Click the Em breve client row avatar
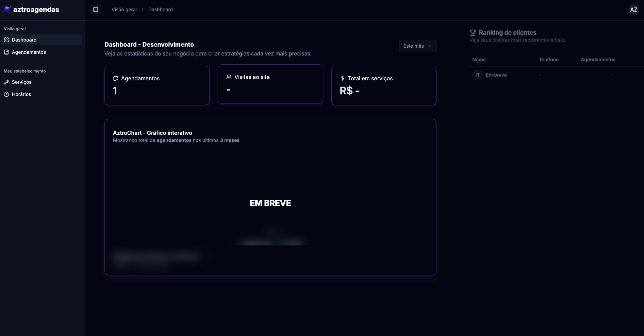 pos(477,75)
